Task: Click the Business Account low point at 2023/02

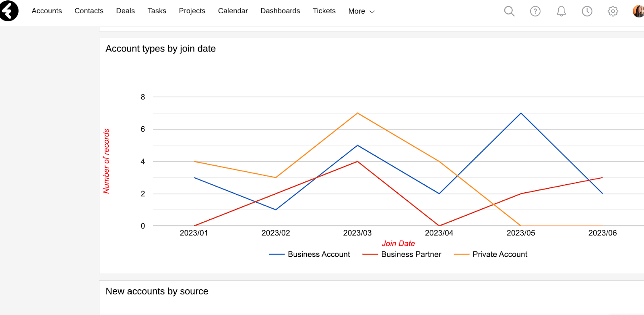Action: (x=276, y=210)
